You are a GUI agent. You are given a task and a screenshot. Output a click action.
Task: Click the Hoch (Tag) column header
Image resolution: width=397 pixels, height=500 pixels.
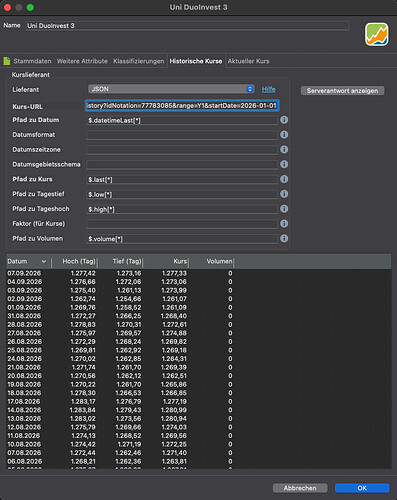coord(75,261)
